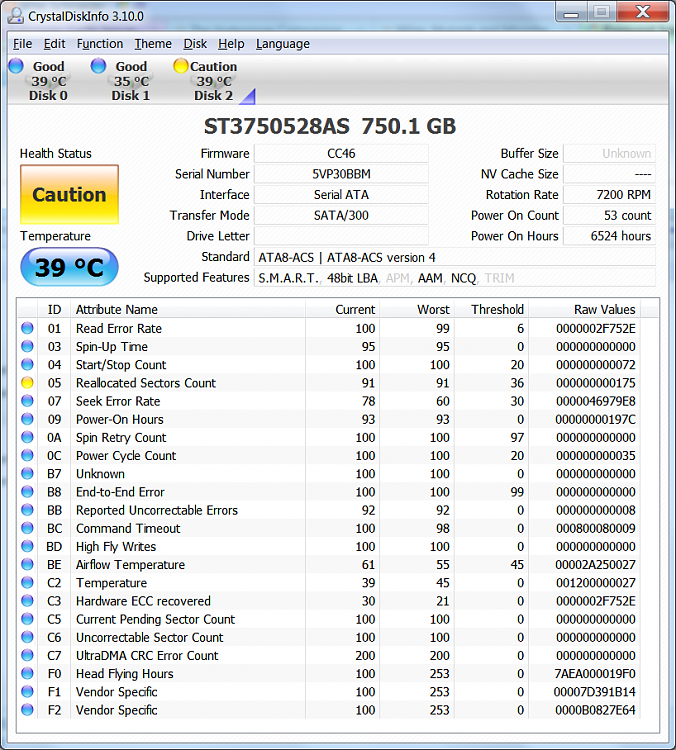This screenshot has width=676, height=750.
Task: Click CrystalDiskInfo title bar app icon
Action: point(16,16)
